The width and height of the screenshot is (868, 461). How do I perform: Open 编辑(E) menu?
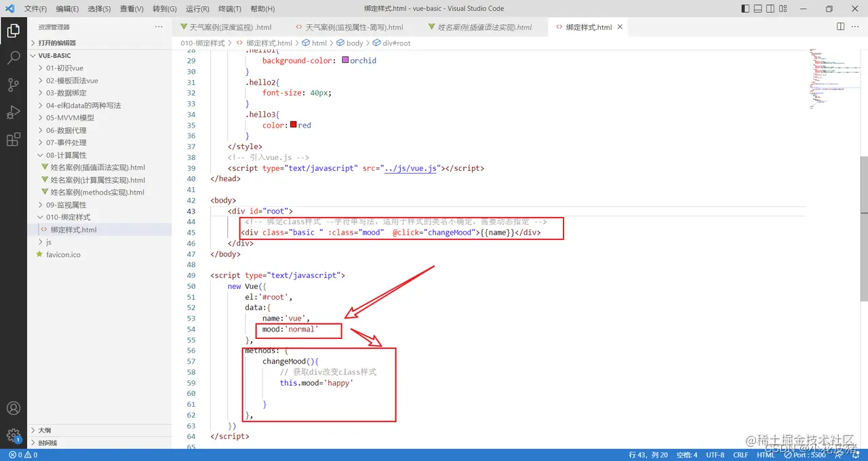(67, 9)
